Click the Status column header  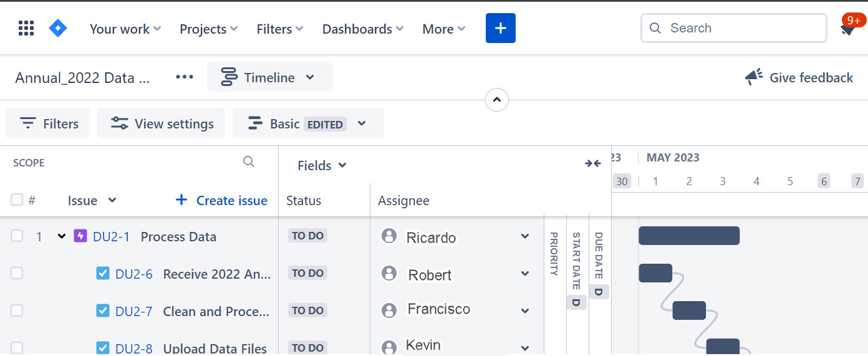(304, 200)
